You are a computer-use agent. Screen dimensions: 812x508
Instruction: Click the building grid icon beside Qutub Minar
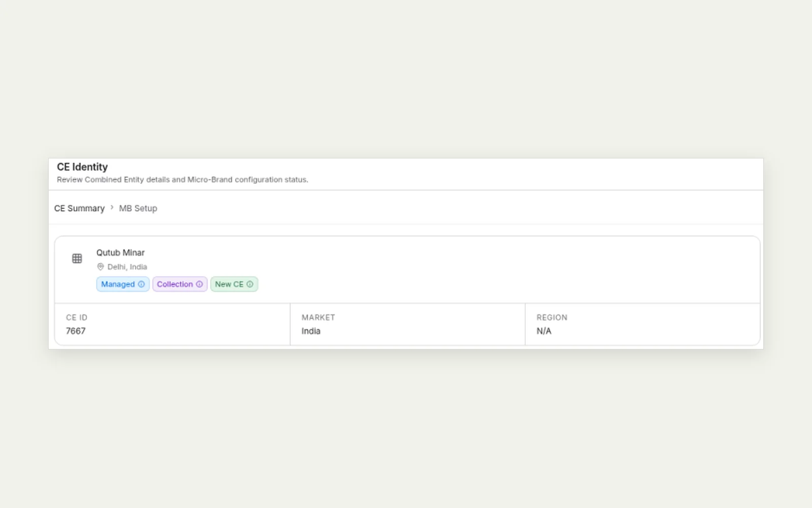(x=77, y=259)
